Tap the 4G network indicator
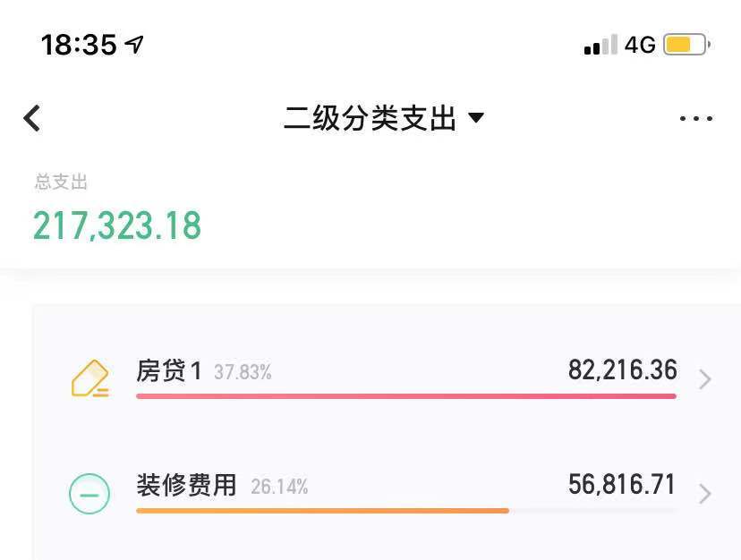 pos(640,45)
